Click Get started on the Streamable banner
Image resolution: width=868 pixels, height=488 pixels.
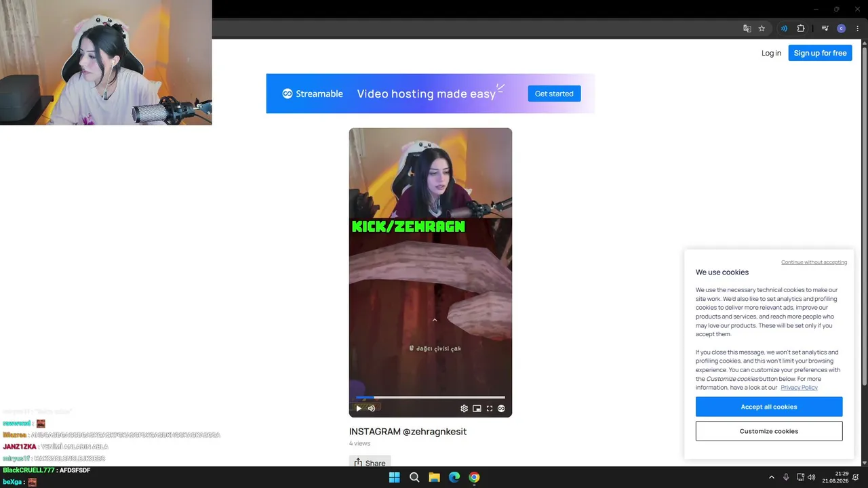pyautogui.click(x=554, y=94)
